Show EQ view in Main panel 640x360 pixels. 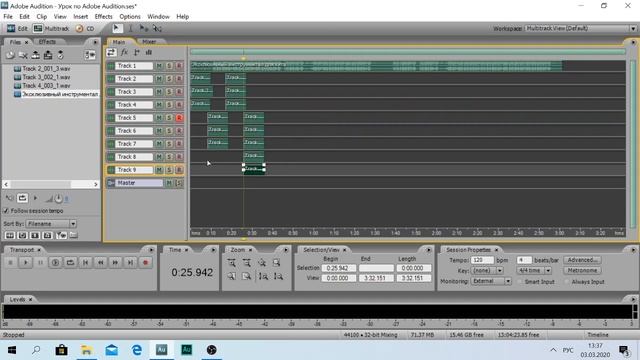pyautogui.click(x=149, y=52)
